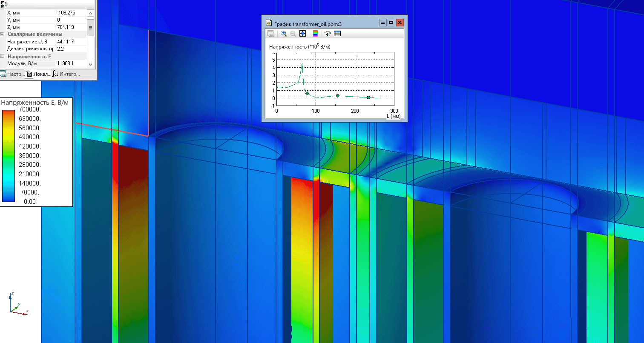Image resolution: width=644 pixels, height=343 pixels.
Task: Click the legend value 0.00
Action: [29, 202]
